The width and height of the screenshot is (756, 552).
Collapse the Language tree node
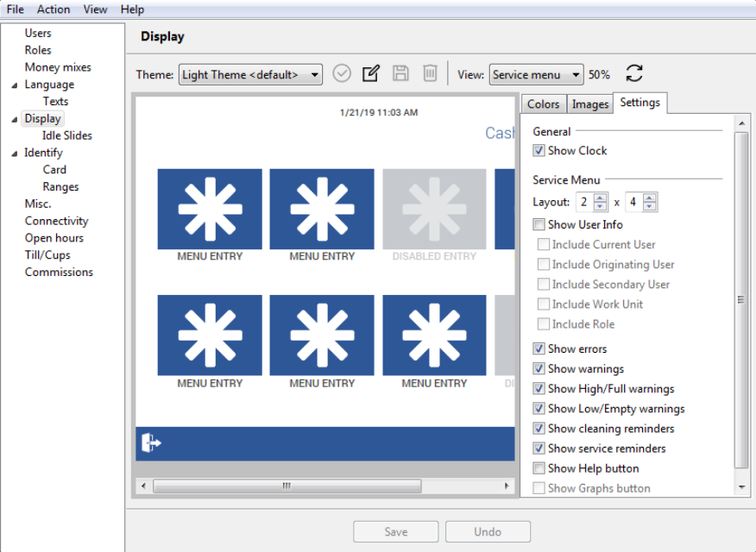tap(14, 85)
